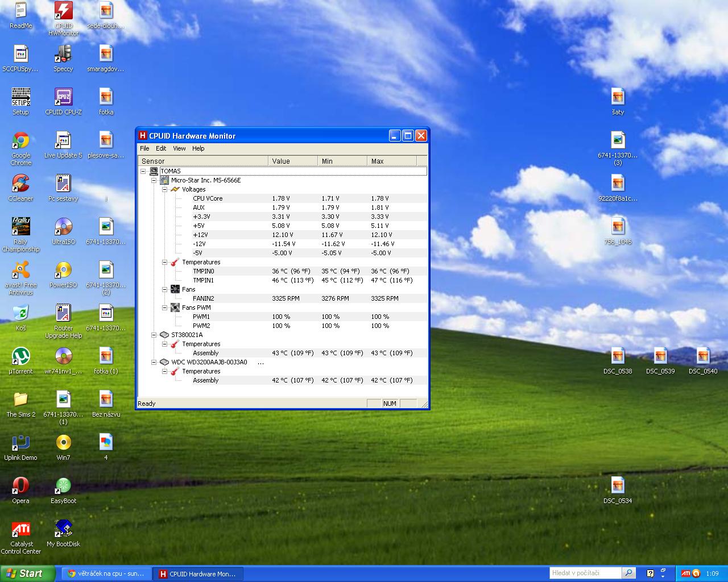
Task: Launch avast! Free Antivirus icon
Action: point(21,278)
